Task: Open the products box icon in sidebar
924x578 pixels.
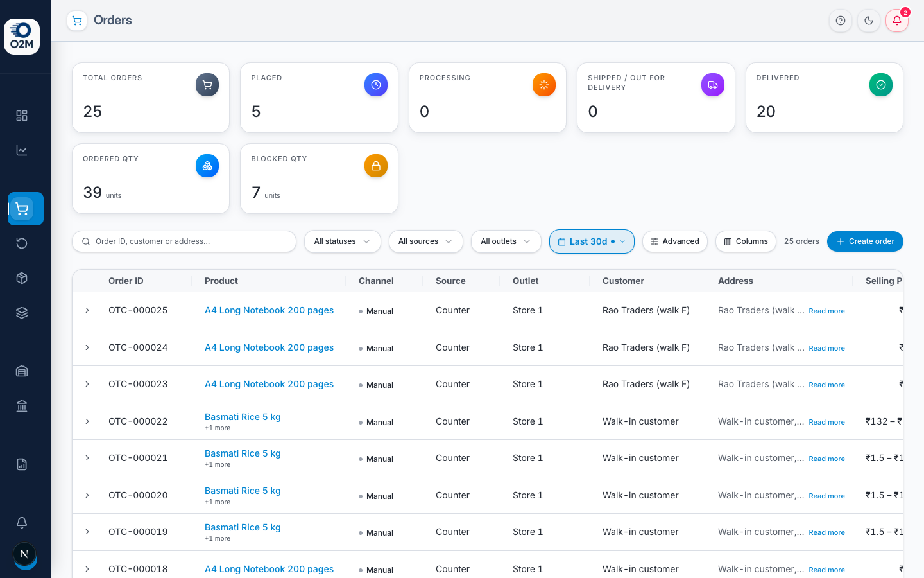Action: (x=22, y=278)
